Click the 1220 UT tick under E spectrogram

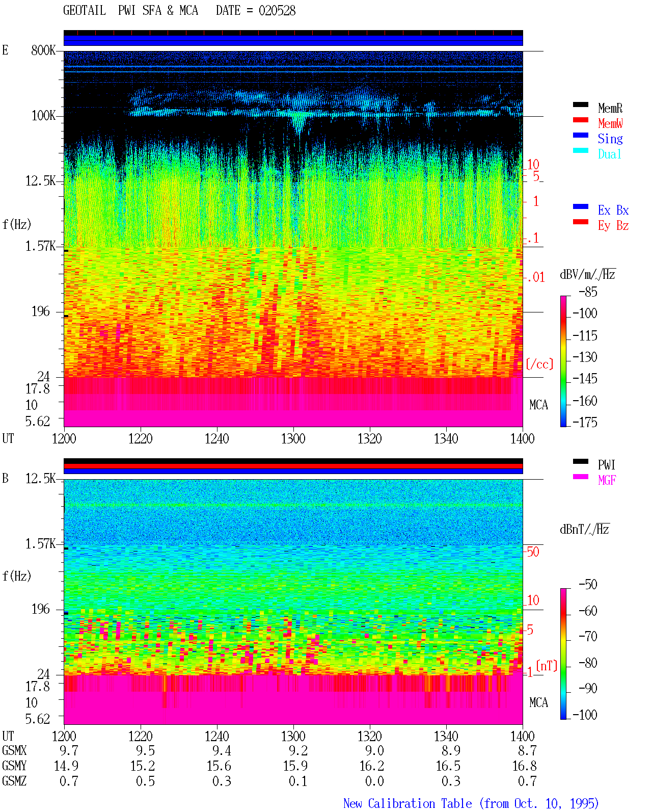141,438
